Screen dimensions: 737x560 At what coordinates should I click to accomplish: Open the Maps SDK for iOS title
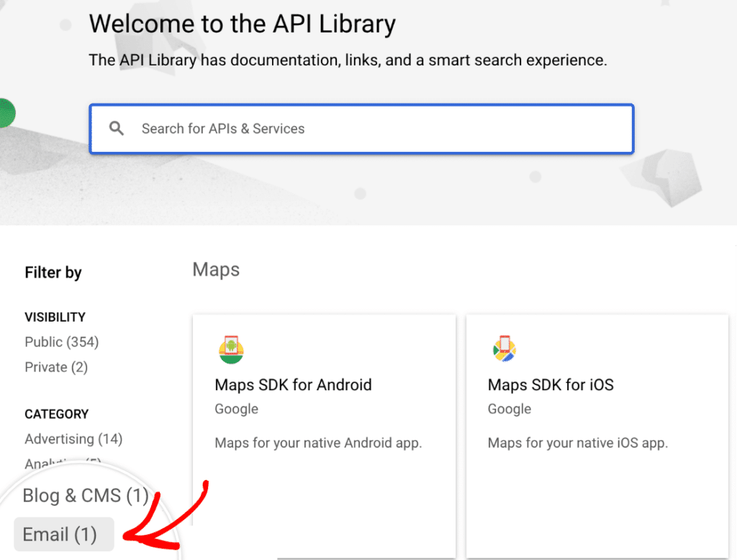tap(551, 384)
